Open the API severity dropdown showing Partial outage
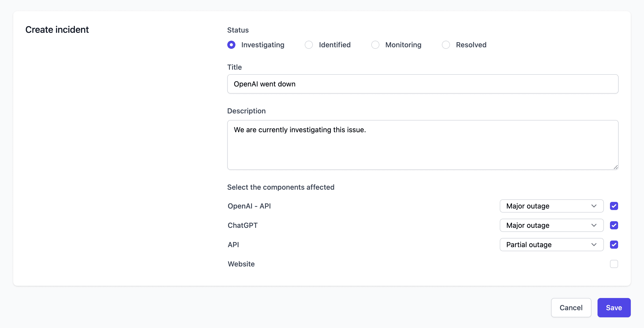 pyautogui.click(x=551, y=245)
